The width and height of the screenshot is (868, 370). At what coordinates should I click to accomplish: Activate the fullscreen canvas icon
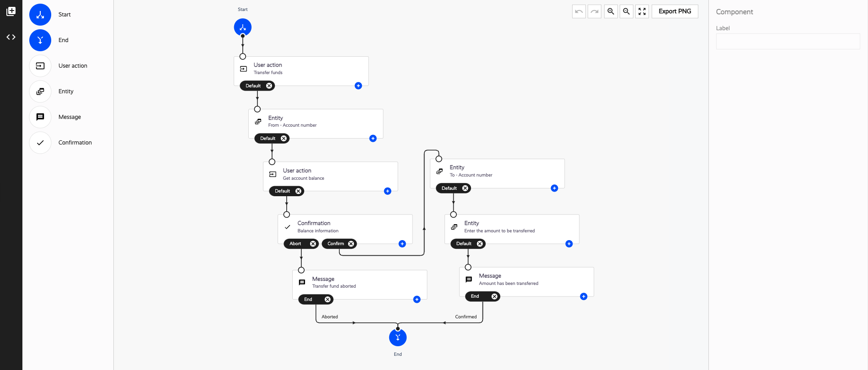(x=642, y=11)
